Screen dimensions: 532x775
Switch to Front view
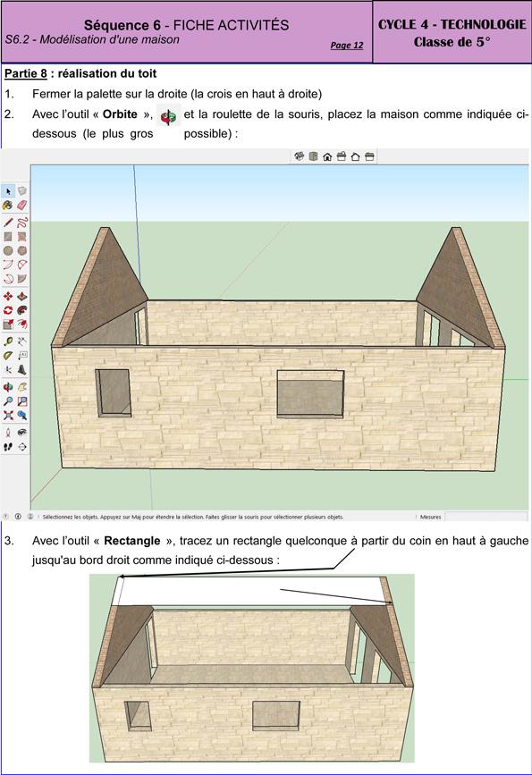point(327,156)
